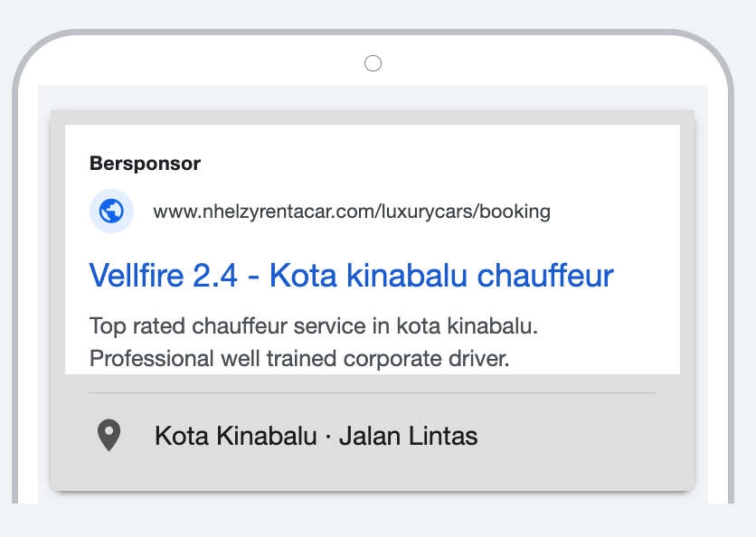The height and width of the screenshot is (537, 756).
Task: Click the Bersponsor label
Action: pos(145,164)
